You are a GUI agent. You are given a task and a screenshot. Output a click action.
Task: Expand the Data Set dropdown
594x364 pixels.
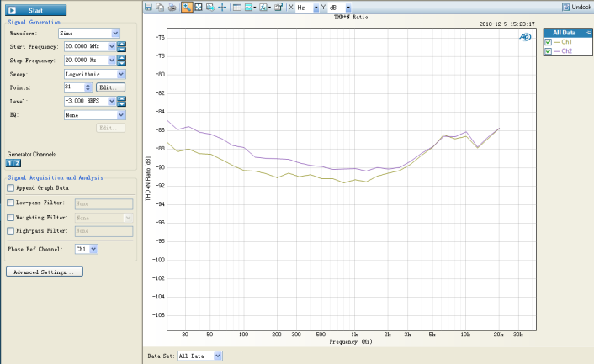click(218, 356)
